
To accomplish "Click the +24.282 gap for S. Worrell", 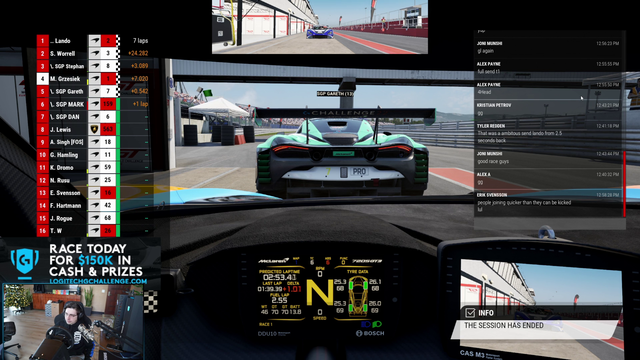I will (138, 53).
